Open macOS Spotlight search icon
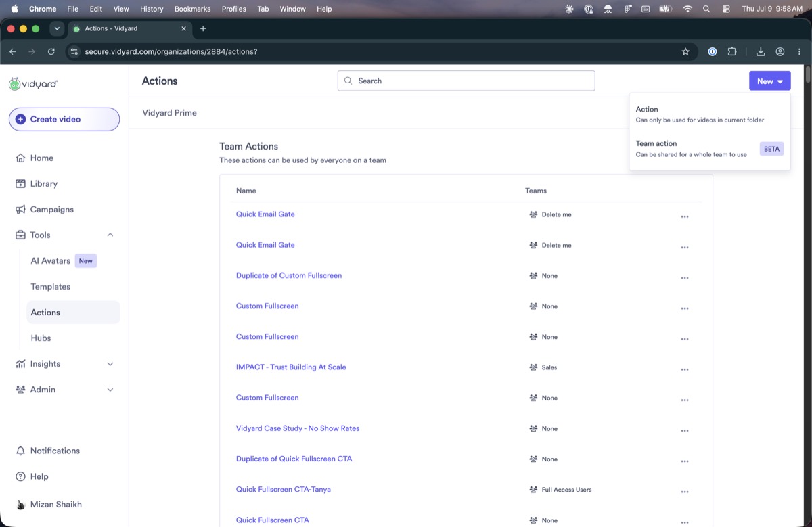 706,9
